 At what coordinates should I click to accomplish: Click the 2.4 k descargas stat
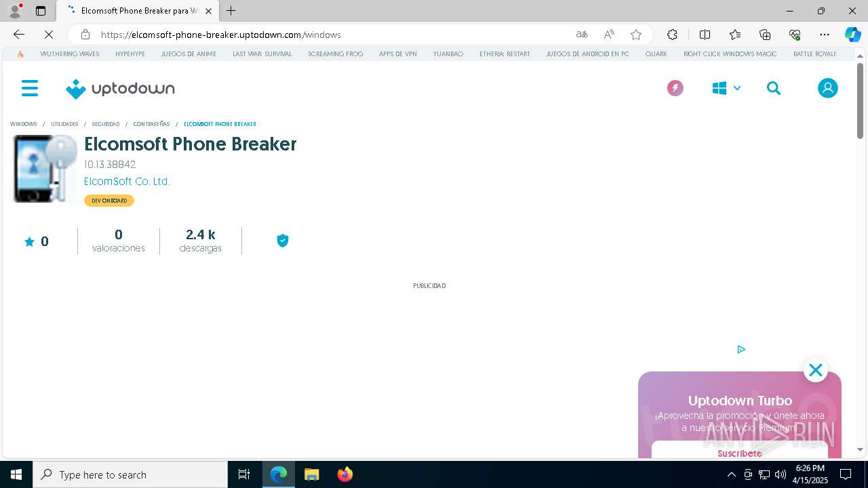(201, 241)
